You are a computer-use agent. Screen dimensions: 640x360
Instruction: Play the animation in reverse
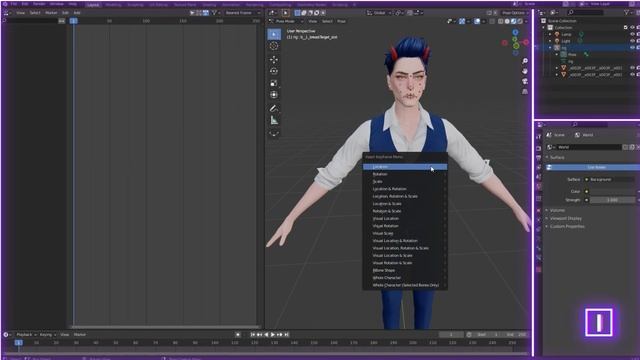pyautogui.click(x=266, y=334)
